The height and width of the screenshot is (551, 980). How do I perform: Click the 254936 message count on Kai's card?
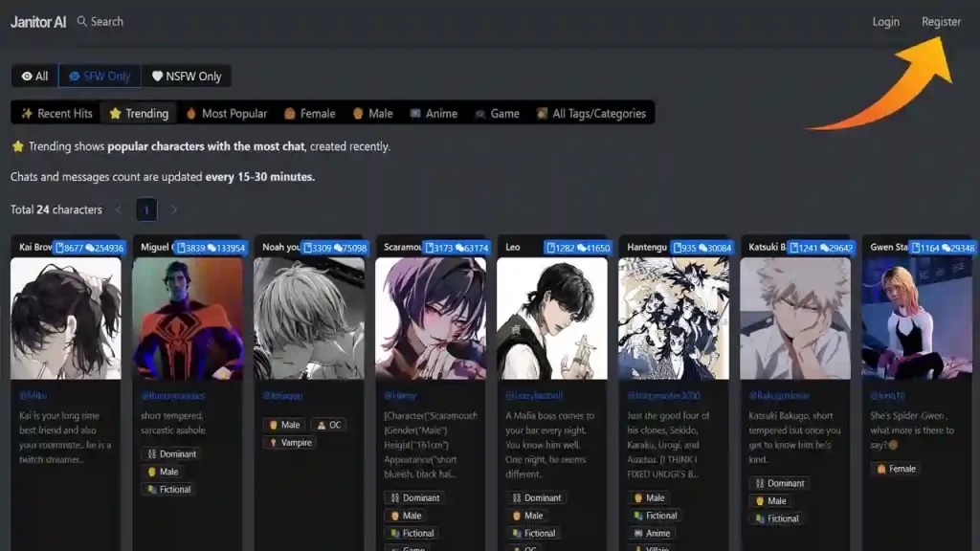104,248
